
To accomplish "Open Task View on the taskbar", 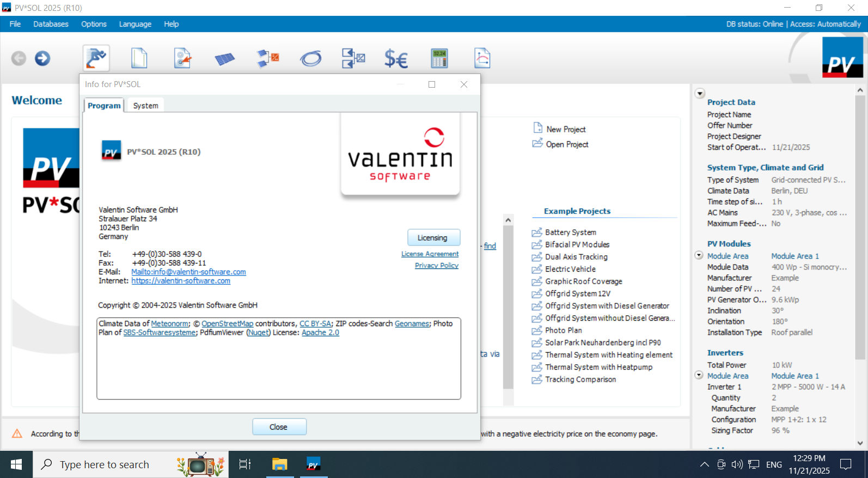I will [x=245, y=464].
